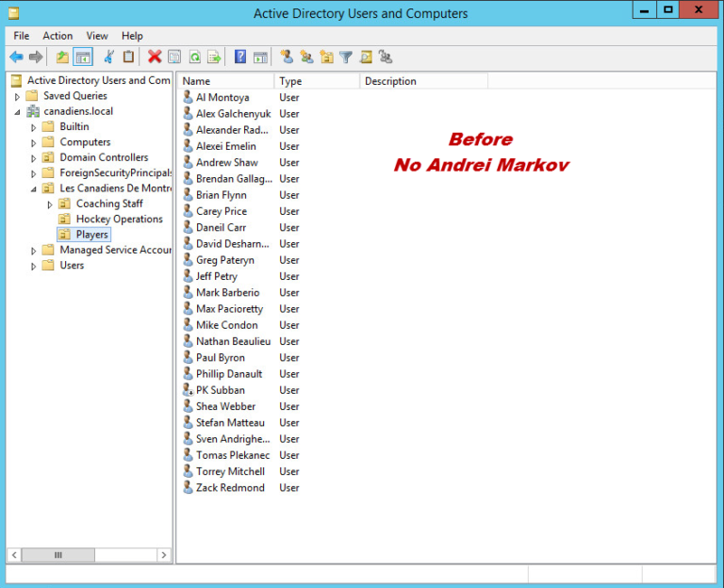Select user Tomas Plekanec
The height and width of the screenshot is (588, 724).
(233, 455)
